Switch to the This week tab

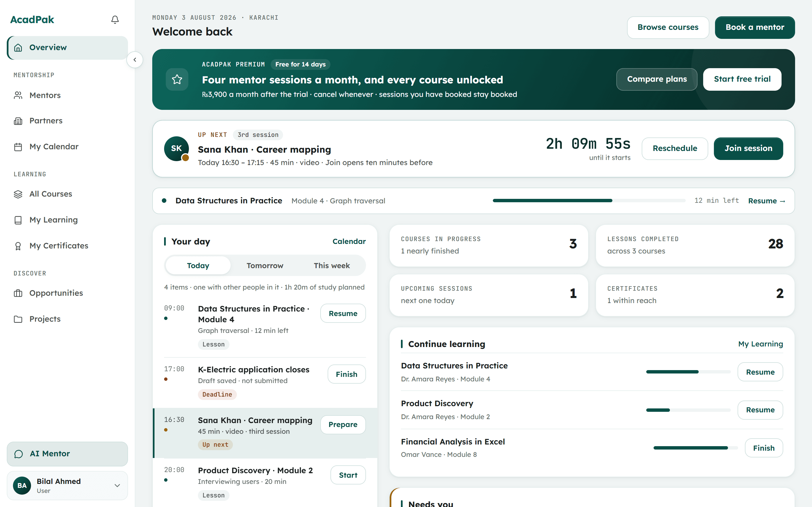pyautogui.click(x=332, y=266)
